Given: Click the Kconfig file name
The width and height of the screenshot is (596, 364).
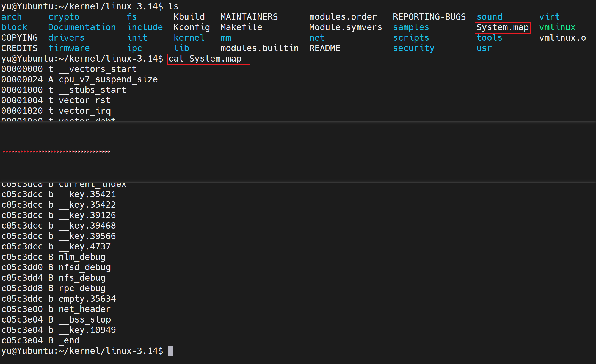Looking at the screenshot, I should 192,27.
